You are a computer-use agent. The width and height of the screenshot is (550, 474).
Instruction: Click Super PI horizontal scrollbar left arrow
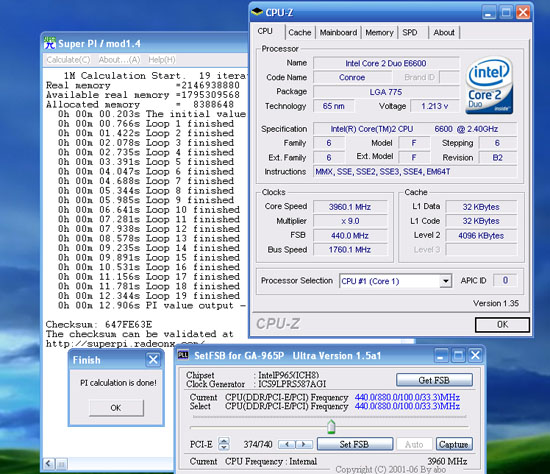click(49, 464)
